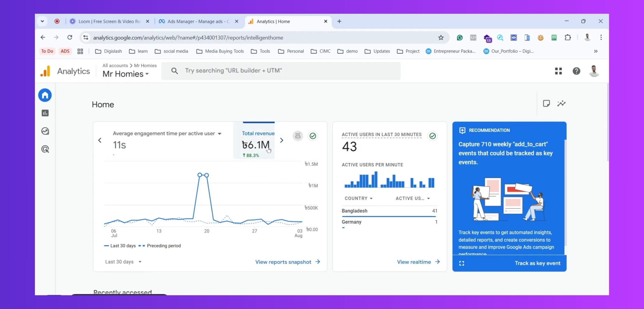This screenshot has height=309, width=644.
Task: Click the checkmark beside Active Users heading
Action: [x=432, y=136]
